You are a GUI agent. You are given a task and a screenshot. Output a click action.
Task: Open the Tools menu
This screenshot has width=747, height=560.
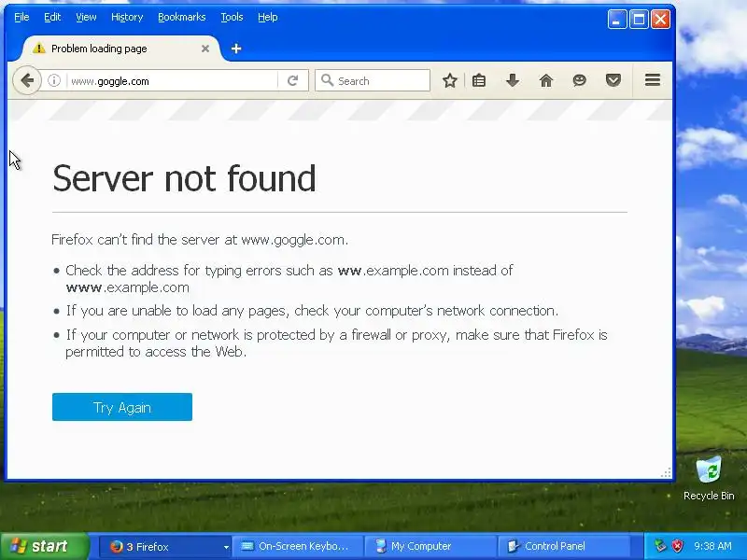[x=232, y=17]
